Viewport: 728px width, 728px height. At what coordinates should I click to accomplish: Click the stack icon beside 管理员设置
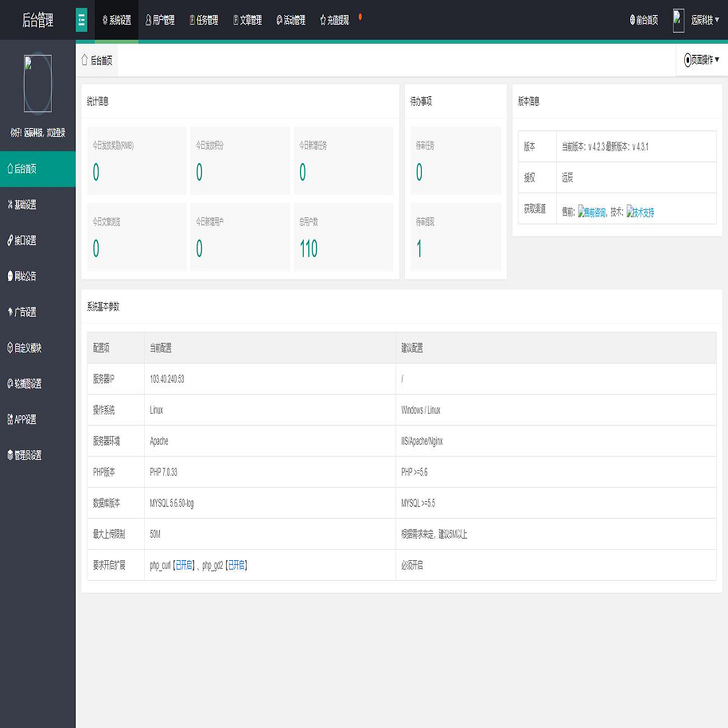click(10, 455)
